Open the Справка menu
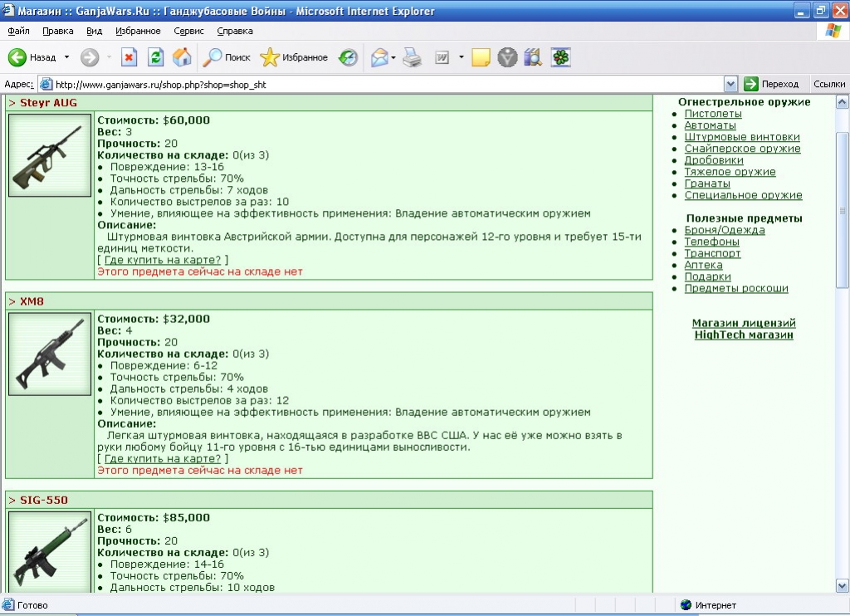Screen dimensions: 850x616 point(235,31)
